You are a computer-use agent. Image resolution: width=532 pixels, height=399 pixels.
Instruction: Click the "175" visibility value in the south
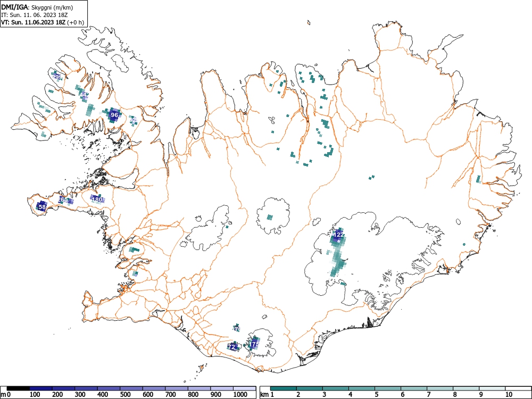click(254, 344)
